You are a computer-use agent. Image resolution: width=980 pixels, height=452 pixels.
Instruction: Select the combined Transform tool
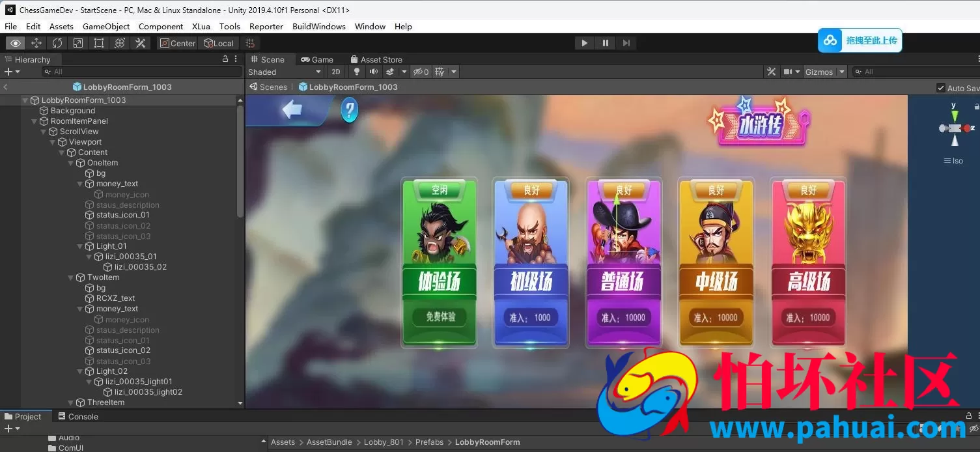point(120,43)
